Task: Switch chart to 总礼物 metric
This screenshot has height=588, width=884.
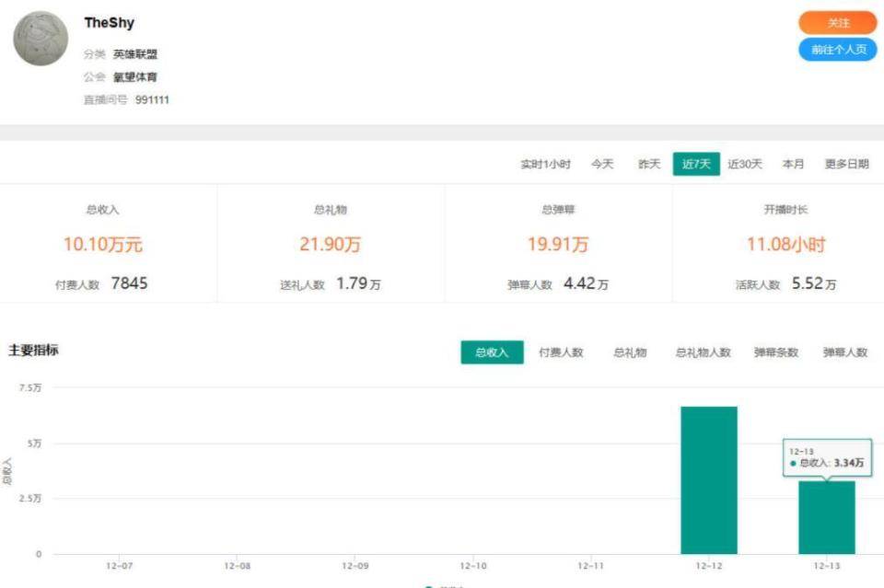Action: (630, 352)
